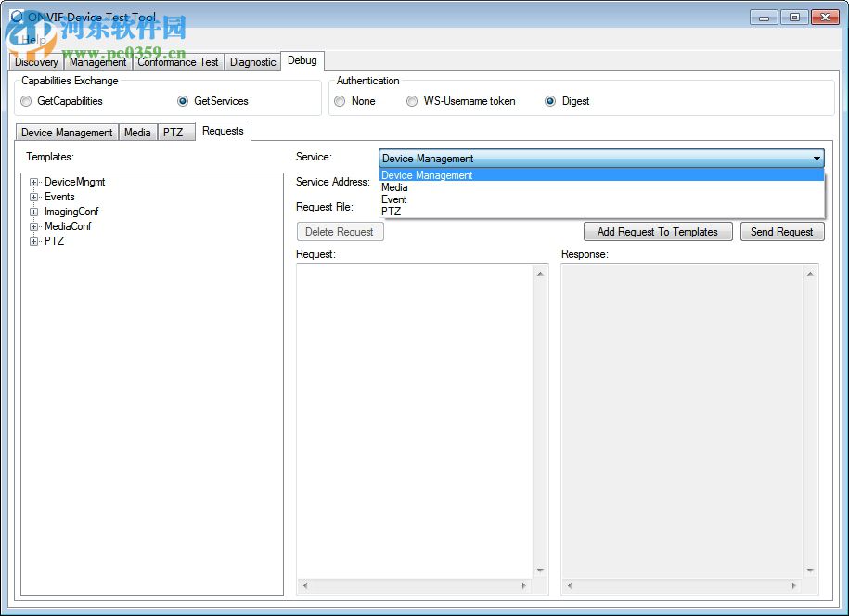The height and width of the screenshot is (616, 849).
Task: Set Authentication to None
Action: (341, 101)
